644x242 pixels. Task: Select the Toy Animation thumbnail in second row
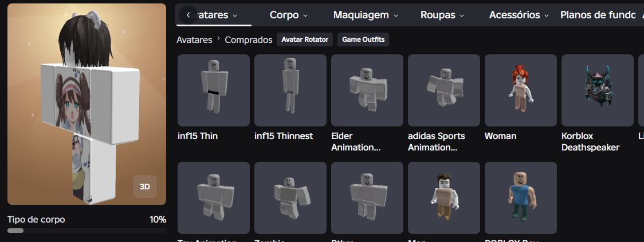pyautogui.click(x=214, y=198)
